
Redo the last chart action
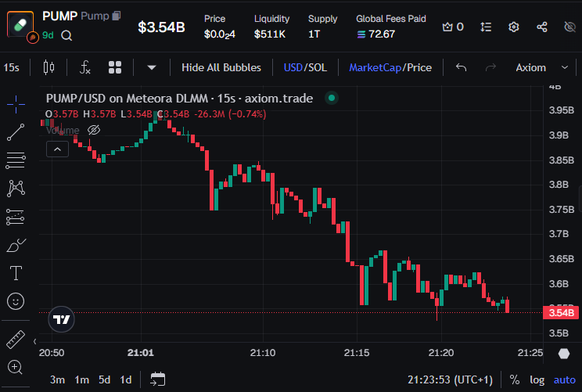(x=490, y=67)
